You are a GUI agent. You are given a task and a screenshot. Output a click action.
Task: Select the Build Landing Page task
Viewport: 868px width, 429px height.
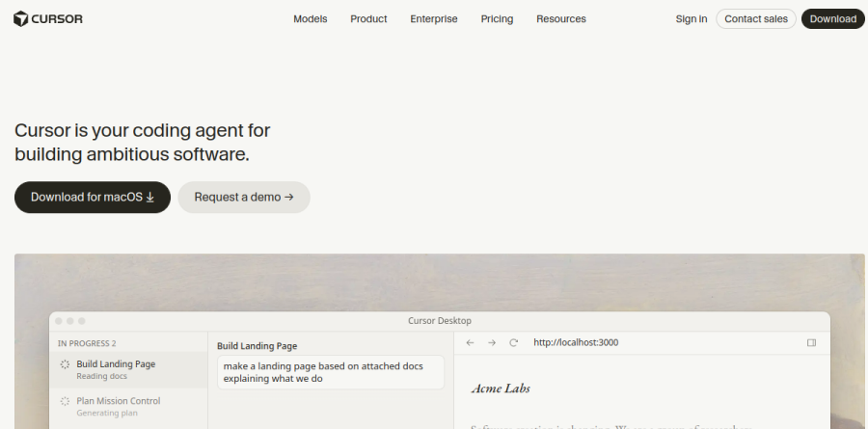click(x=128, y=370)
